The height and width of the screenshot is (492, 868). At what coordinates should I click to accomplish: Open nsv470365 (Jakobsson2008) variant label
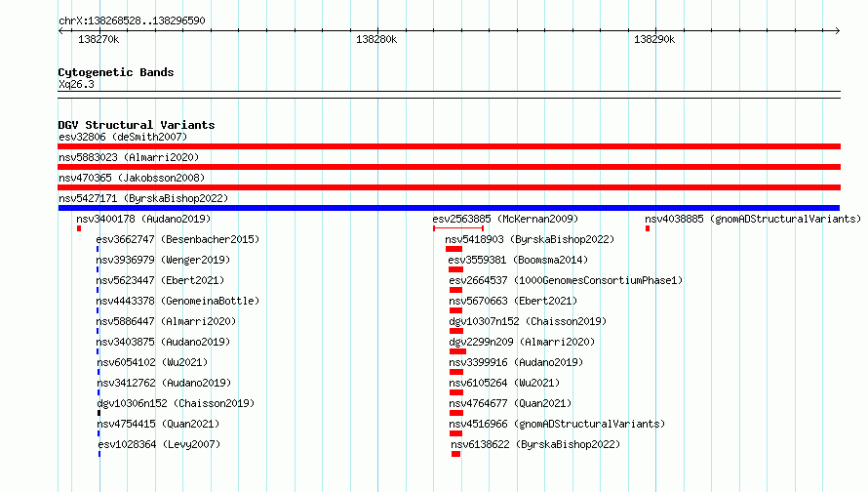132,178
